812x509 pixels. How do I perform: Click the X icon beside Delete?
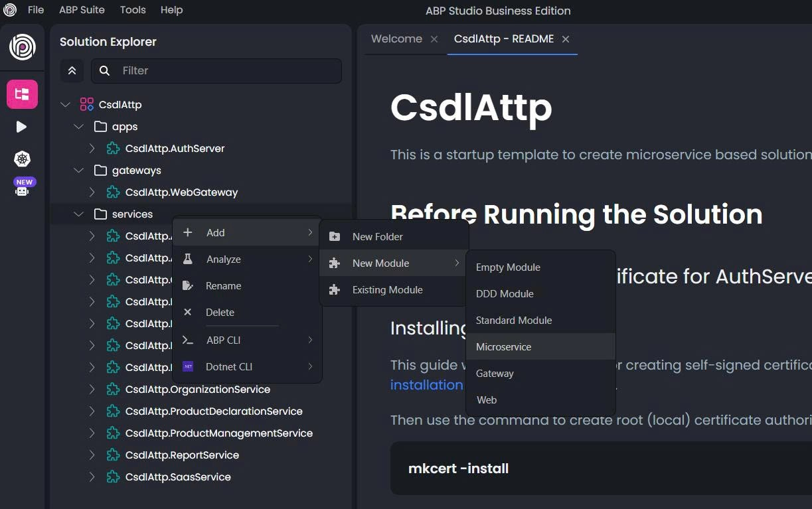click(x=188, y=312)
